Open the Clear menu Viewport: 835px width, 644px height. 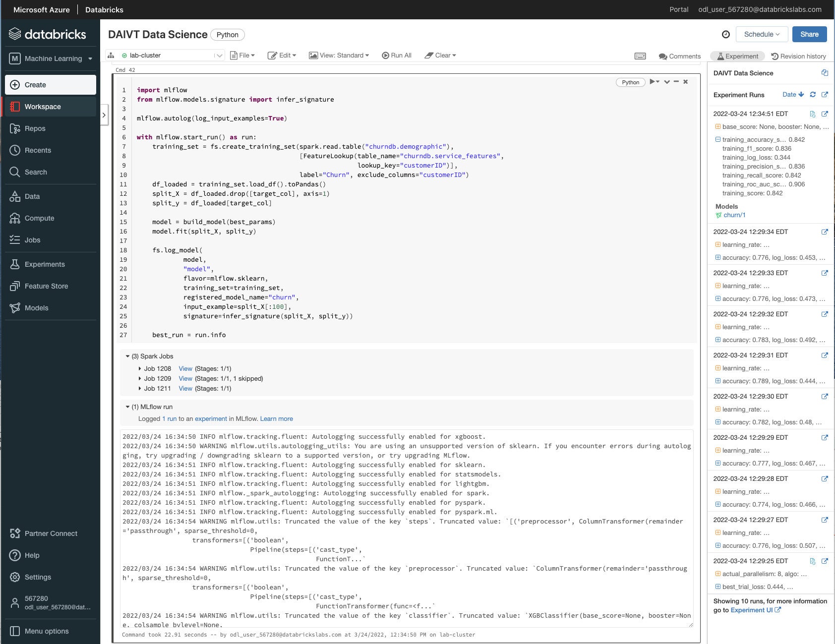tap(440, 56)
